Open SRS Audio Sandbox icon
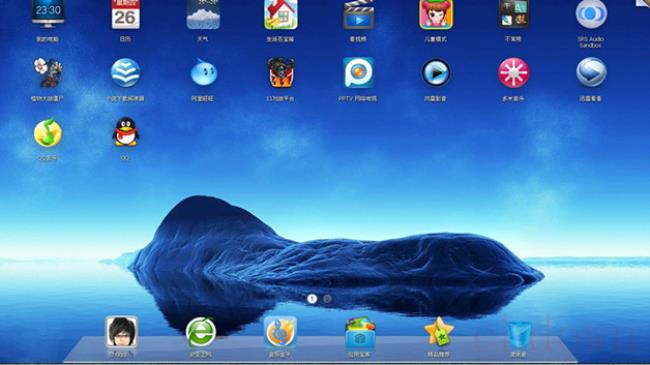 coord(591,15)
